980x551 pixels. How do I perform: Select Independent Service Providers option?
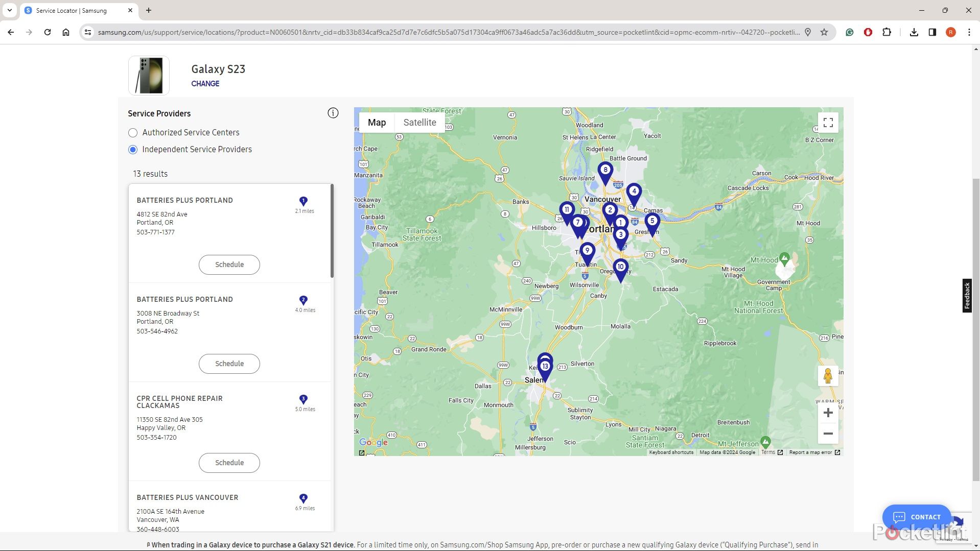[133, 150]
